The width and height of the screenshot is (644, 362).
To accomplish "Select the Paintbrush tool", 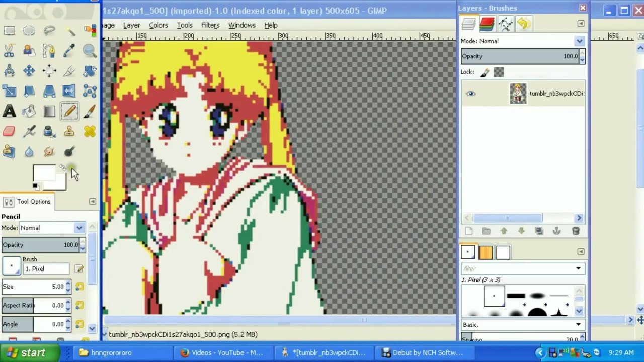I will [90, 111].
